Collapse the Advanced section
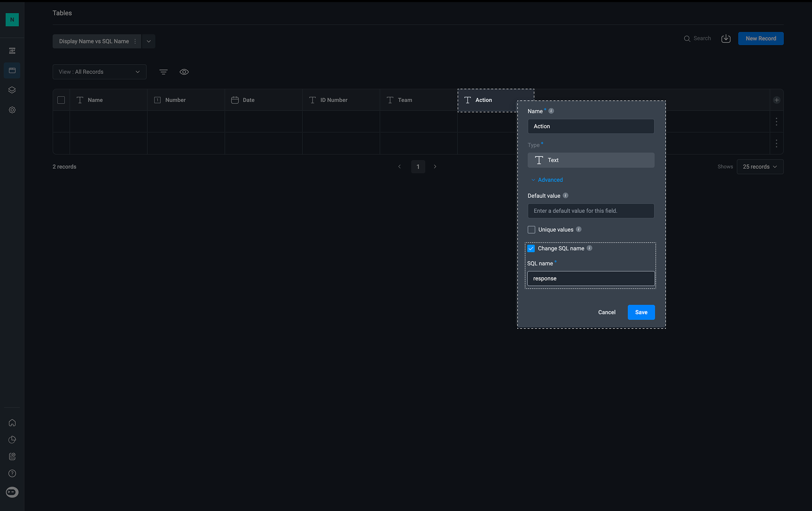 tap(547, 180)
